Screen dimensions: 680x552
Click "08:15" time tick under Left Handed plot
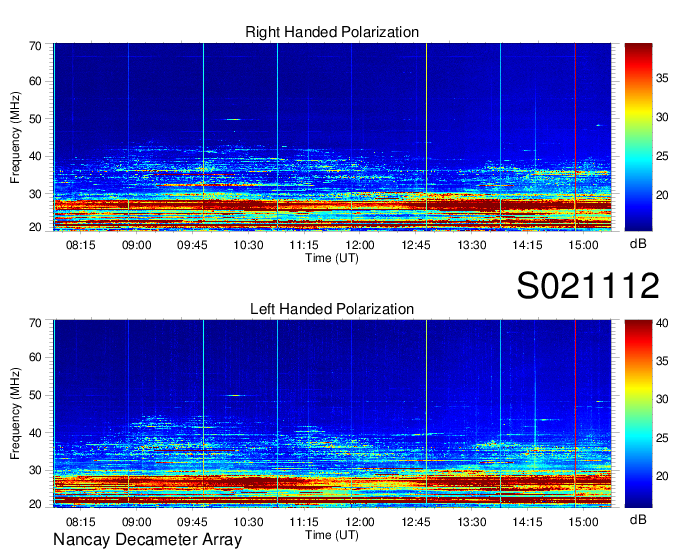81,522
